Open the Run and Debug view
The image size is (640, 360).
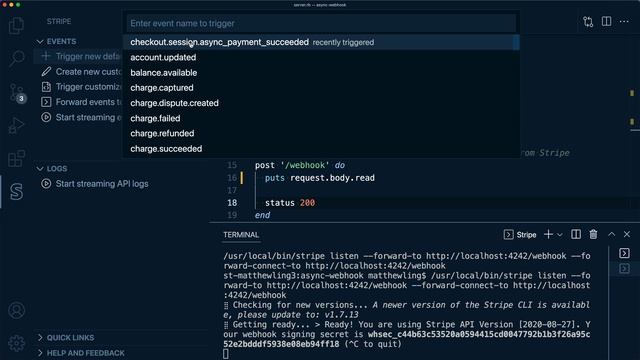(x=16, y=125)
